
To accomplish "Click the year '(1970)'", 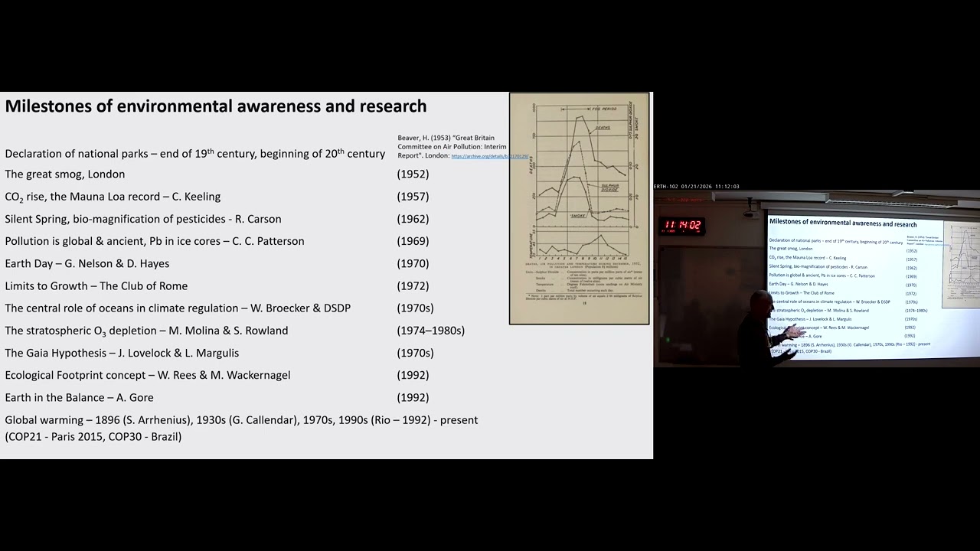I will point(413,263).
